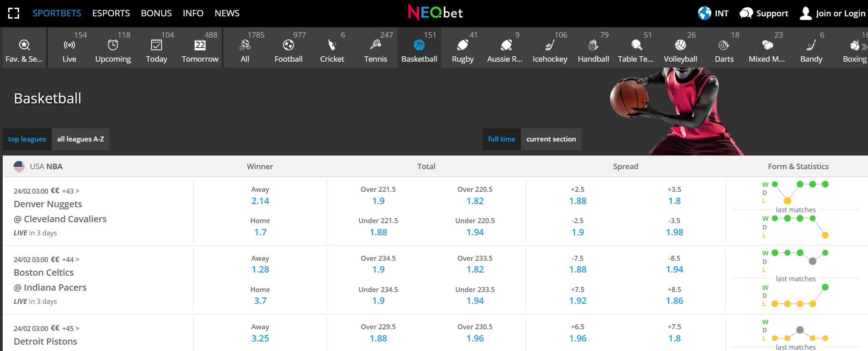
Task: Select Football sport icon
Action: [x=289, y=45]
